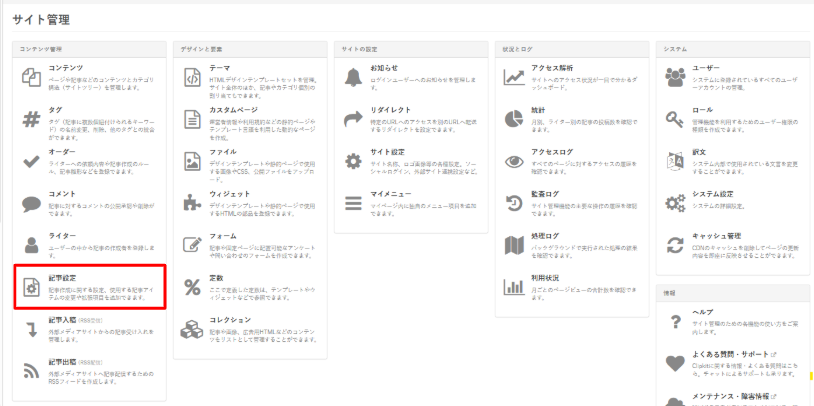Open the テーマ link
The height and width of the screenshot is (406, 814).
220,68
